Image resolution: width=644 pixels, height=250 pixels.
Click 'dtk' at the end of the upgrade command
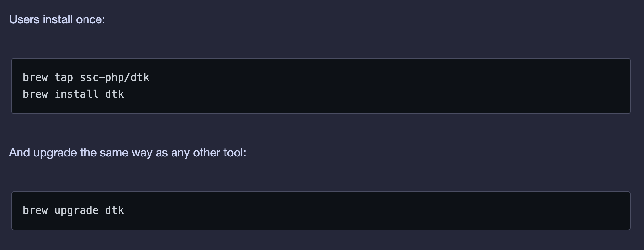coord(114,210)
